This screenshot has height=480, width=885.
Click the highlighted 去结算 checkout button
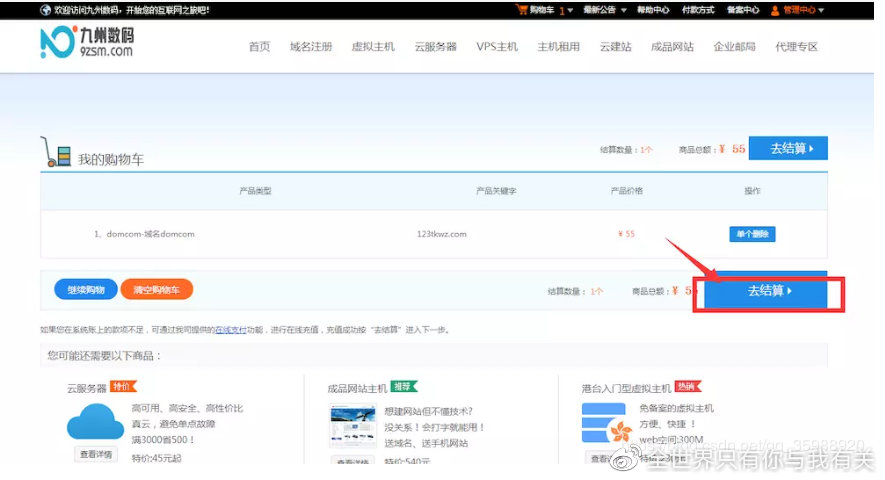tap(769, 291)
